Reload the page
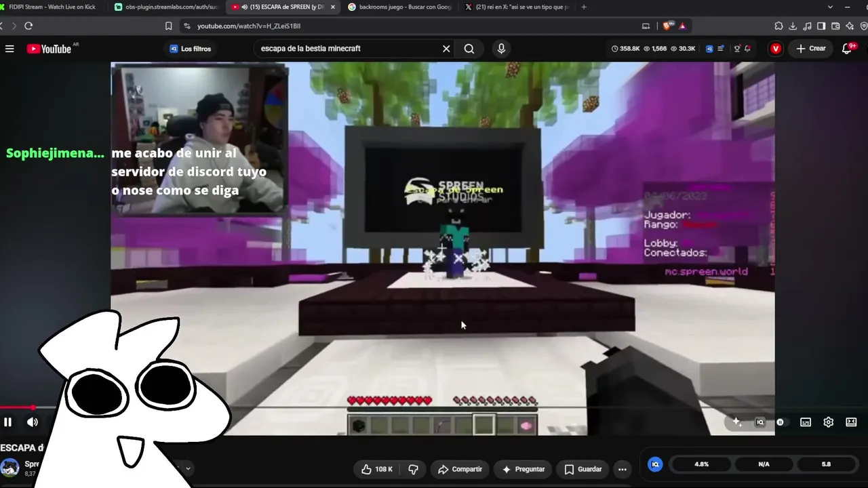 28,26
